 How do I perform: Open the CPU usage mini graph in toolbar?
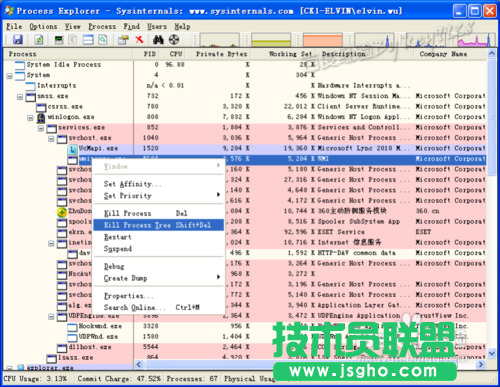tap(219, 40)
